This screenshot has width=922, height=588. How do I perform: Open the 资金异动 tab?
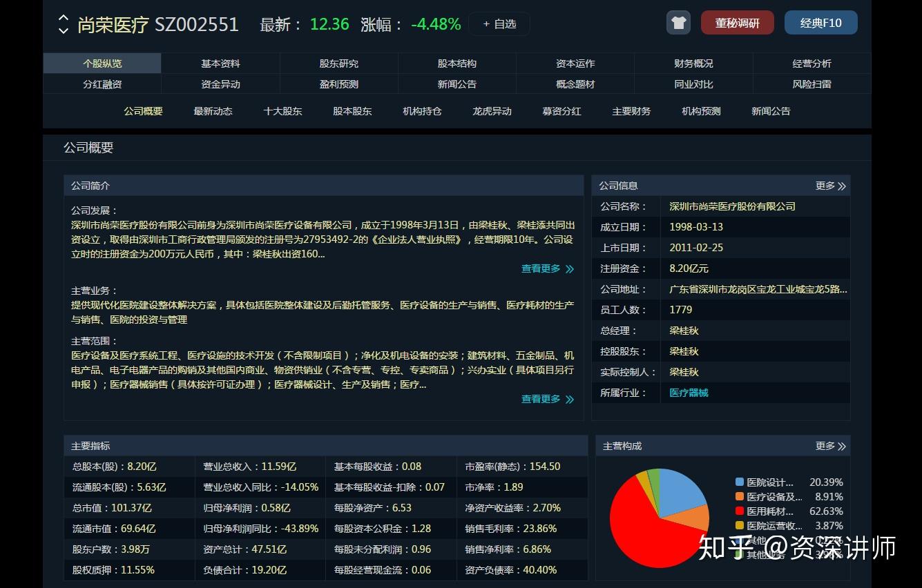click(x=220, y=84)
